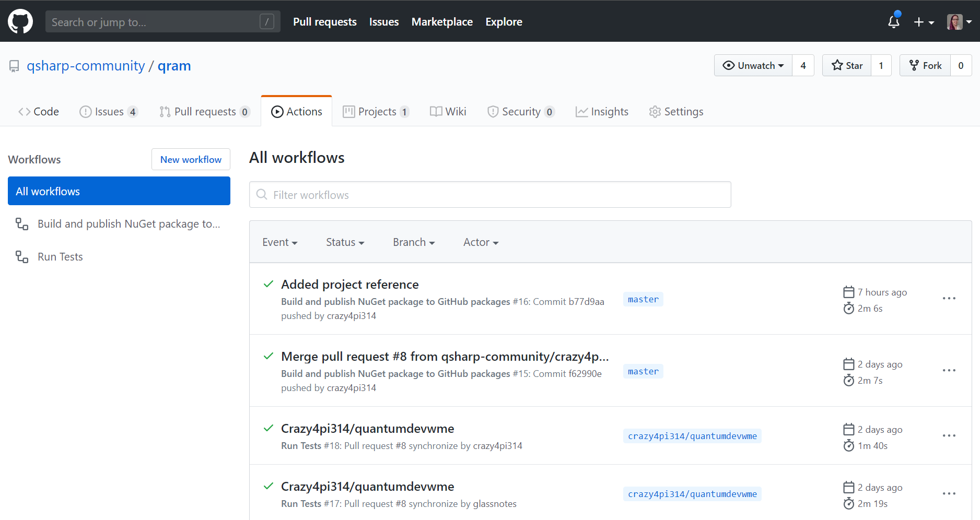The image size is (980, 520).
Task: Click the search magnifier icon in filter box
Action: click(262, 194)
